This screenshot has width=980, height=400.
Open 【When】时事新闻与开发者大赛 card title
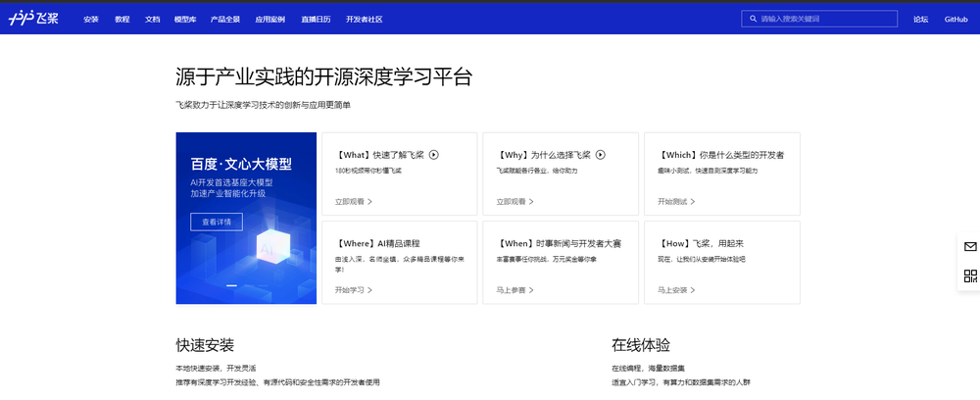pyautogui.click(x=559, y=244)
